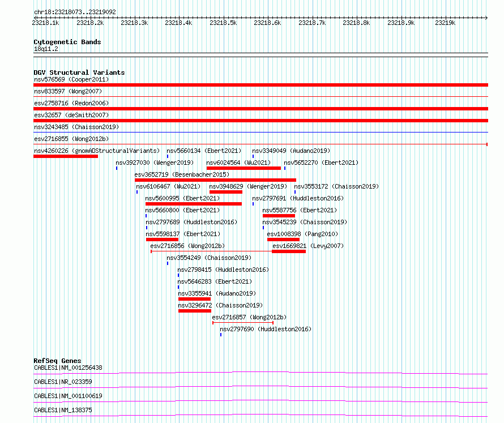The image size is (504, 423).
Task: Select nsv3927030 (Wenger2019) variant
Action: click(155, 163)
